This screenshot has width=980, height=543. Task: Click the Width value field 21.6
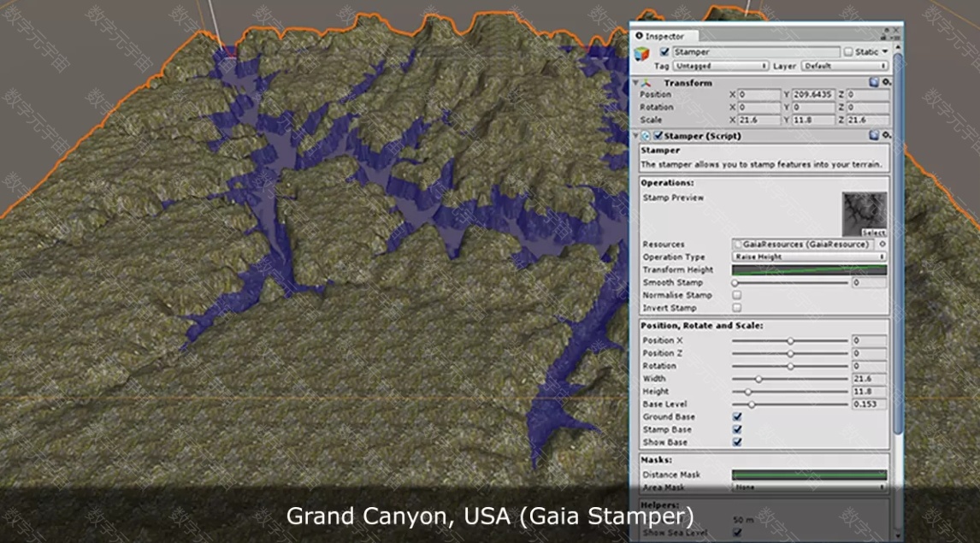870,379
